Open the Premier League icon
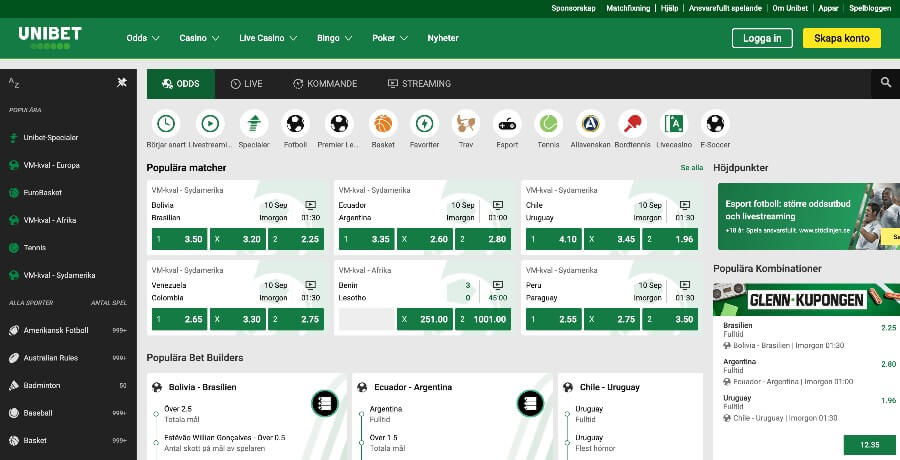900x460 pixels. (x=339, y=123)
